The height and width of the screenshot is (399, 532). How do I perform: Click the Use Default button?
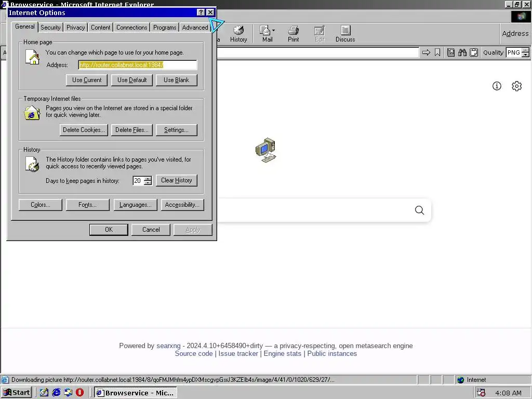pos(131,80)
